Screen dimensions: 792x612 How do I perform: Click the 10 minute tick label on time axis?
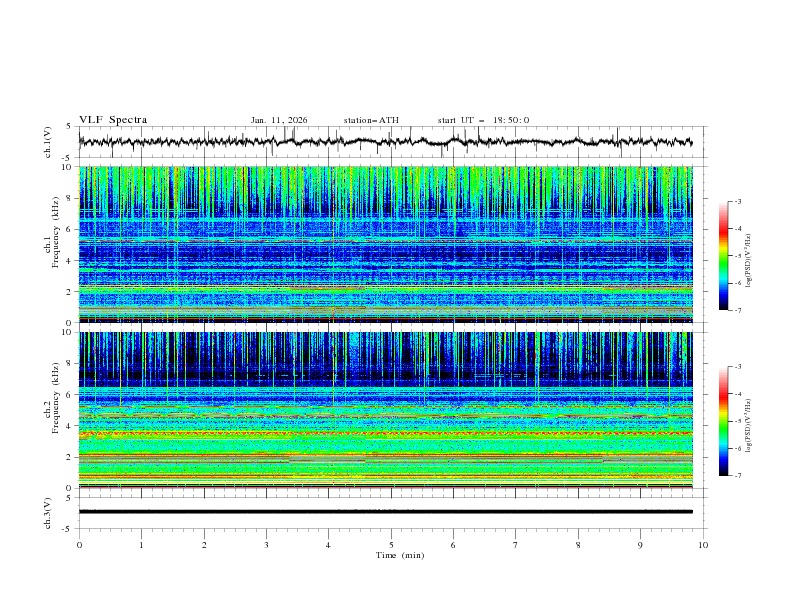(703, 545)
